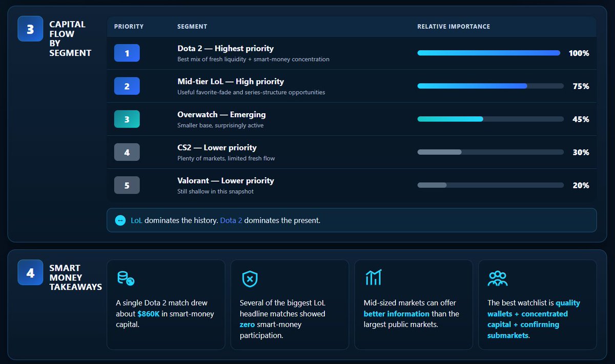Click the Dota 2 100% importance bar
The image size is (615, 364).
[x=489, y=53]
